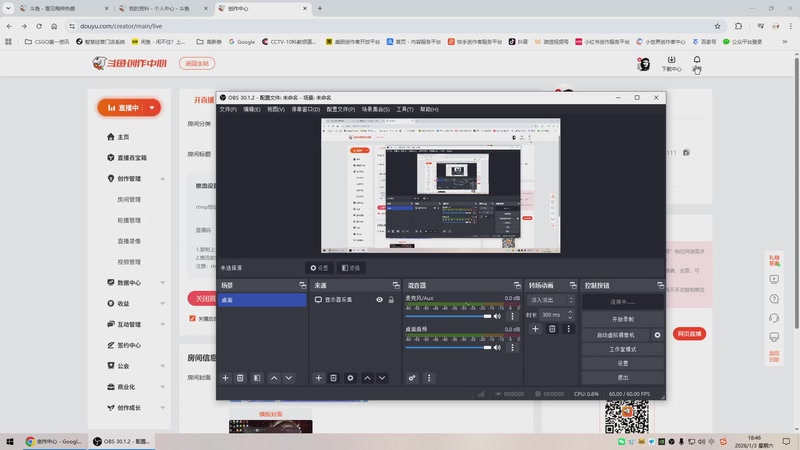Expand the 互动管理 sidebar section
The width and height of the screenshot is (800, 450).
pos(162,324)
